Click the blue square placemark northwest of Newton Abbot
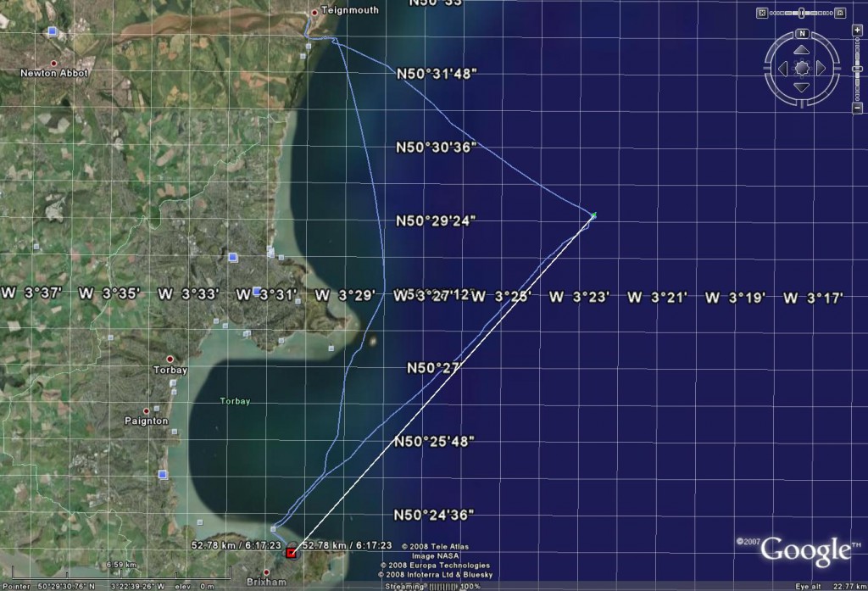868x591 pixels. [x=53, y=31]
